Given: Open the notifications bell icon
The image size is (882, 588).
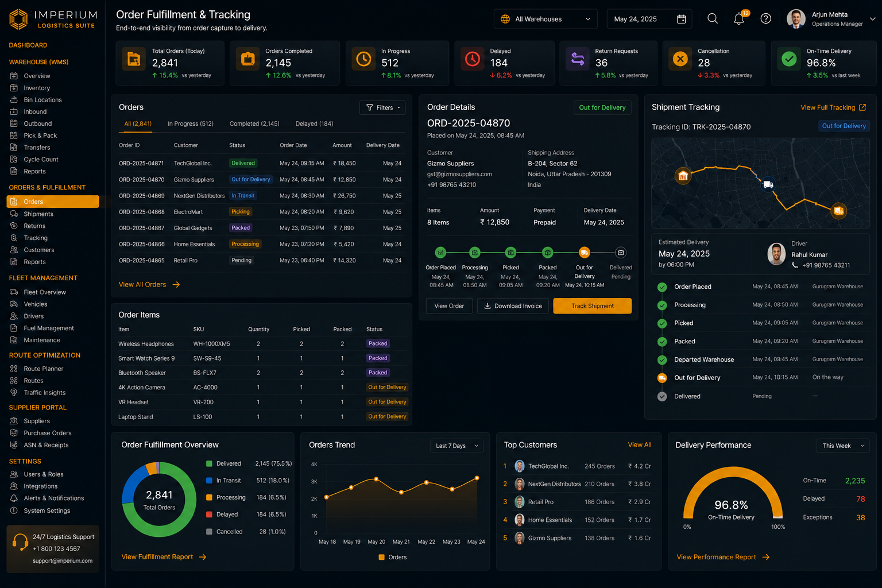Looking at the screenshot, I should [739, 19].
